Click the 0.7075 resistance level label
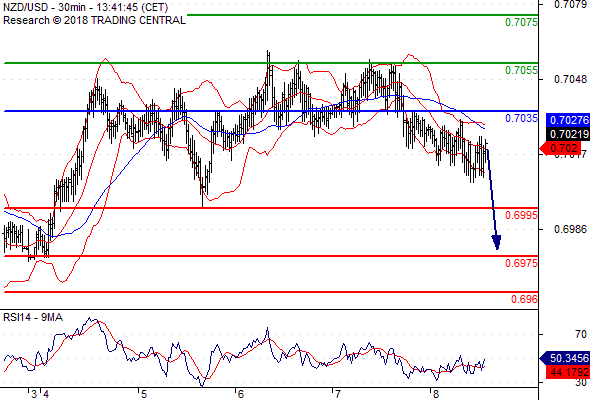590x400 pixels. [x=521, y=22]
